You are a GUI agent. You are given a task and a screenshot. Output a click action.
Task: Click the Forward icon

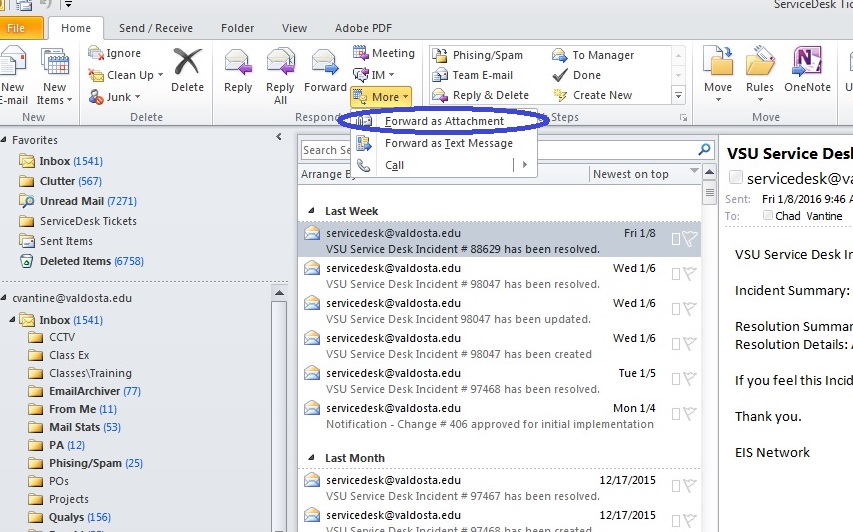[325, 63]
